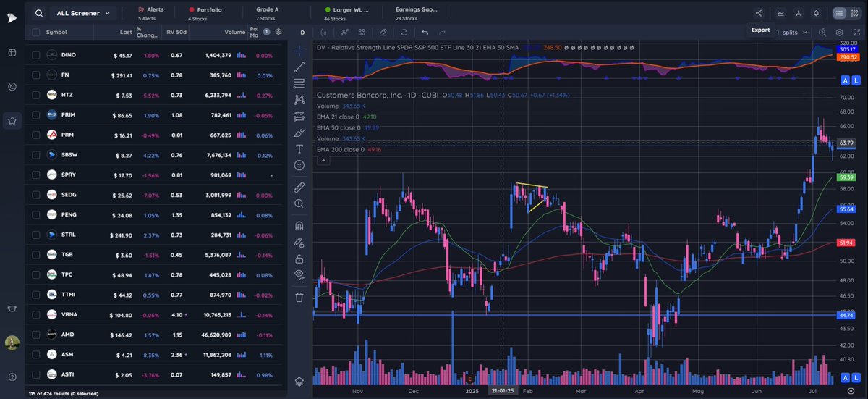This screenshot has width=868, height=399.
Task: Select the brush drawing tool
Action: [x=299, y=133]
